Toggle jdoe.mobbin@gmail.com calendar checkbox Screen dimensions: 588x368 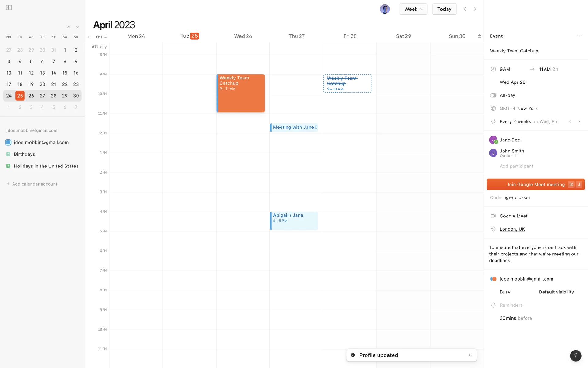[x=8, y=142]
